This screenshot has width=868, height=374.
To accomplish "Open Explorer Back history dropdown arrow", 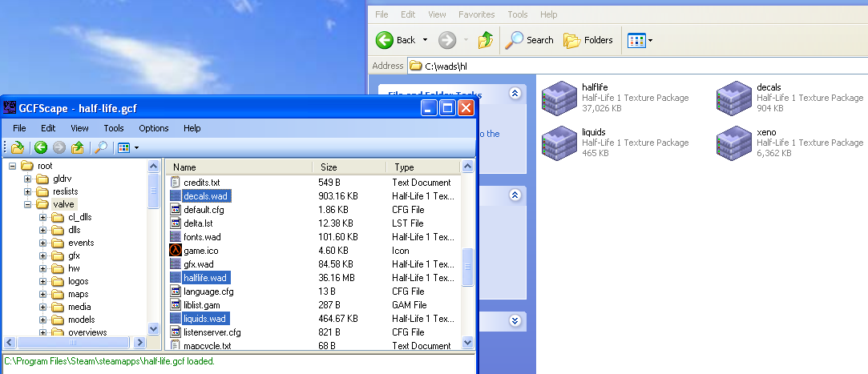I will [x=425, y=40].
